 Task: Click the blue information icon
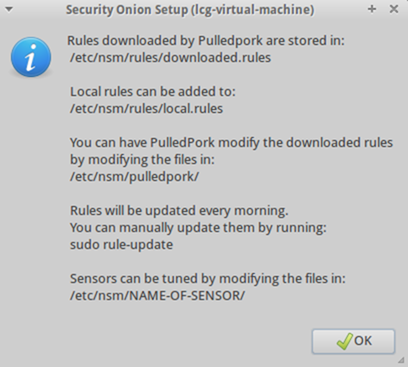pyautogui.click(x=31, y=57)
